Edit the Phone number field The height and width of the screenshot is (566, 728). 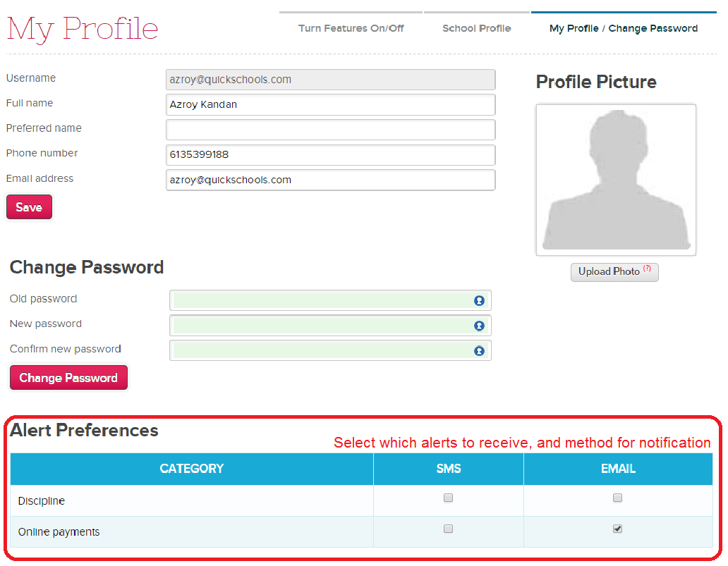coord(330,155)
